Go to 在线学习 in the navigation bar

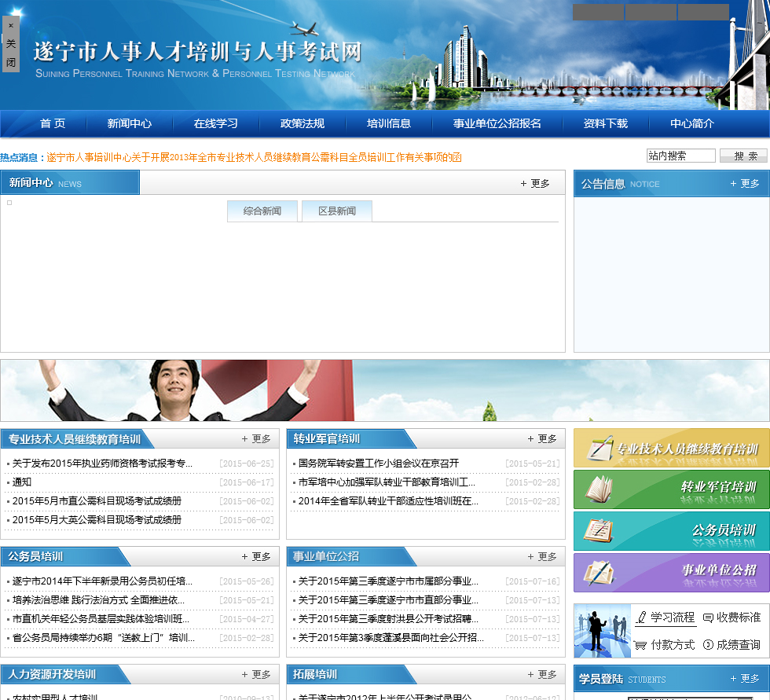tap(215, 123)
